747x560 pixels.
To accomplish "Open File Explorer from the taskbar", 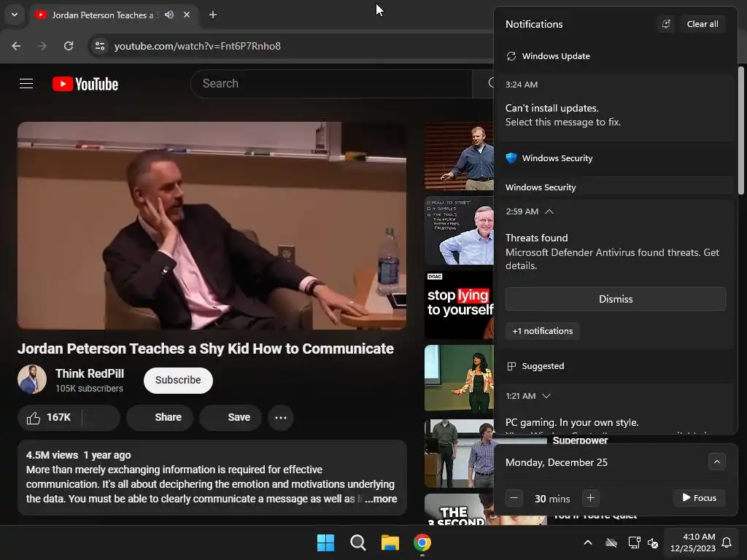I will [390, 542].
